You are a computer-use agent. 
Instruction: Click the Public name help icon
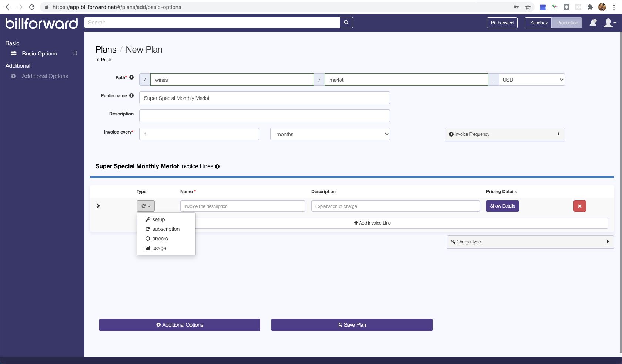pos(131,95)
